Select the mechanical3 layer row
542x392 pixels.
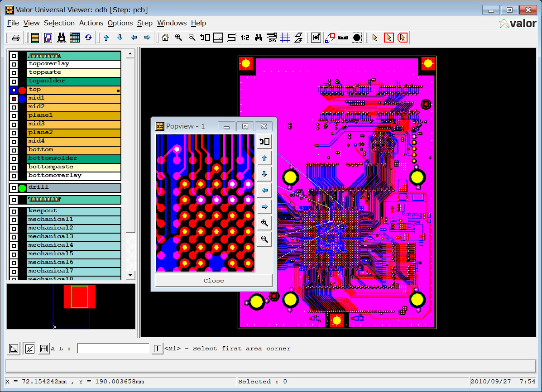pyautogui.click(x=74, y=237)
